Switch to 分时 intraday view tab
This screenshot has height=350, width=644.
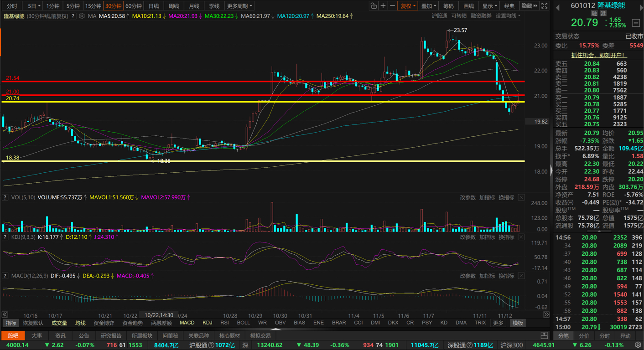[x=12, y=6]
